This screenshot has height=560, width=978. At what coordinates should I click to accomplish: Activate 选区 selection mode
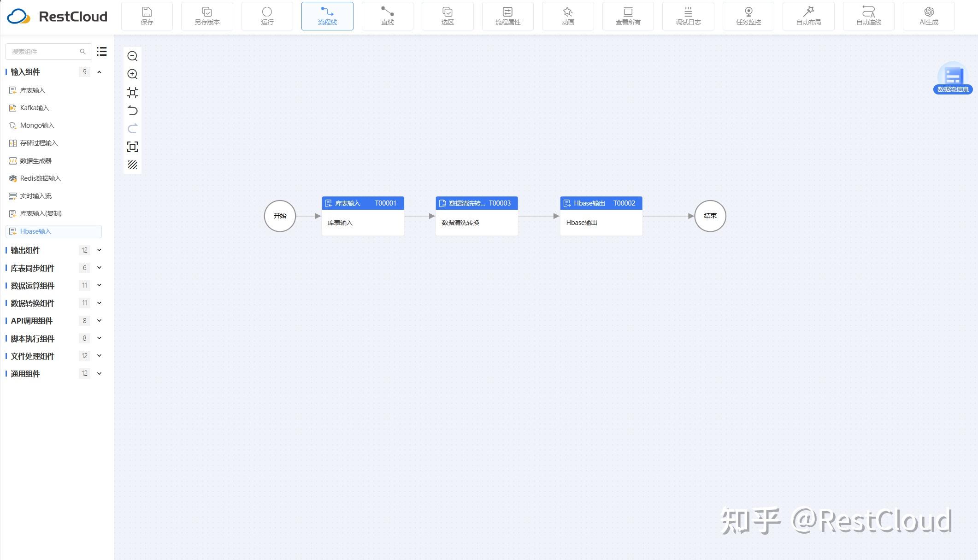[x=448, y=16]
